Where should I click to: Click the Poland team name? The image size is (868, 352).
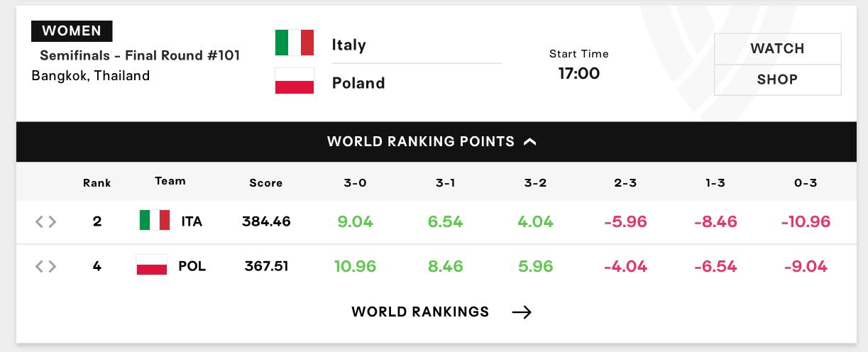pos(358,83)
